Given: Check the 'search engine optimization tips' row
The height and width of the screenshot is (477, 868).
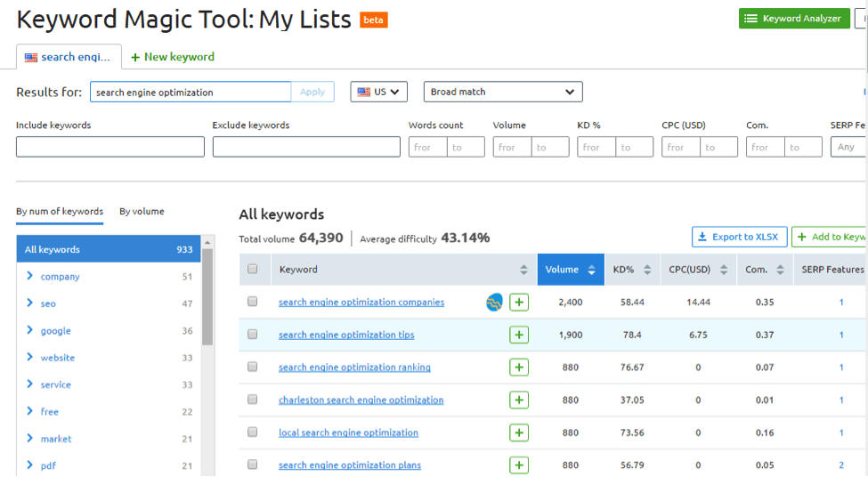Looking at the screenshot, I should (253, 335).
